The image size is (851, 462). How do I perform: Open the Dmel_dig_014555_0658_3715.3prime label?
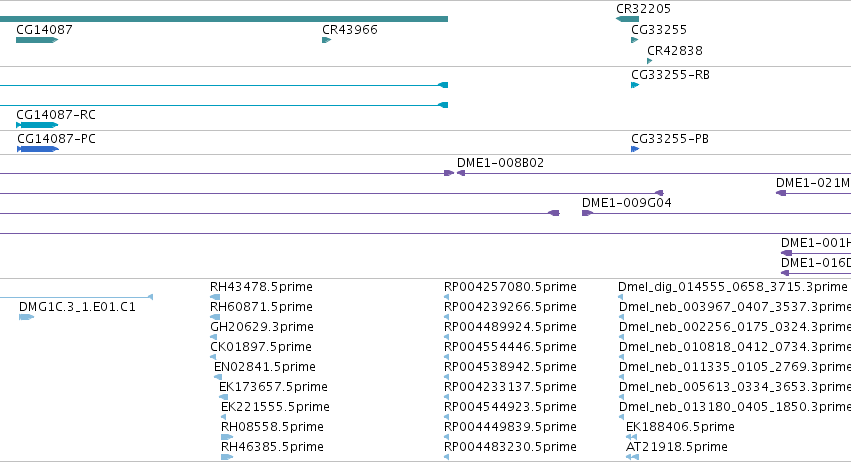pos(733,287)
